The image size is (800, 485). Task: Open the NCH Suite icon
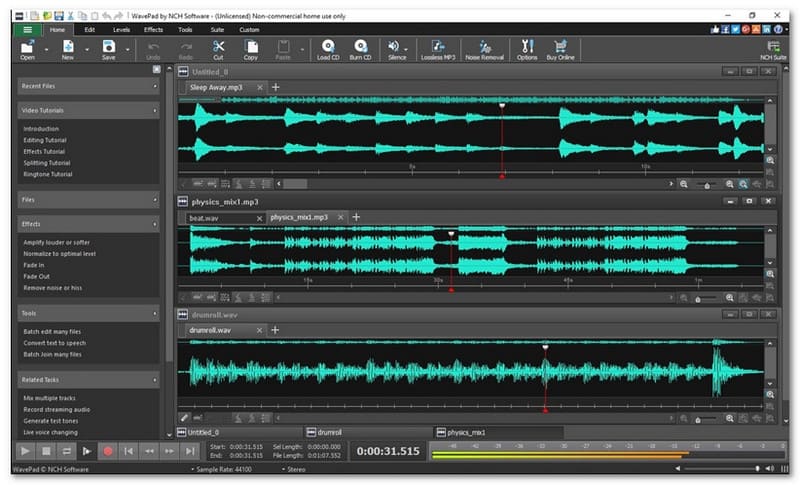773,49
